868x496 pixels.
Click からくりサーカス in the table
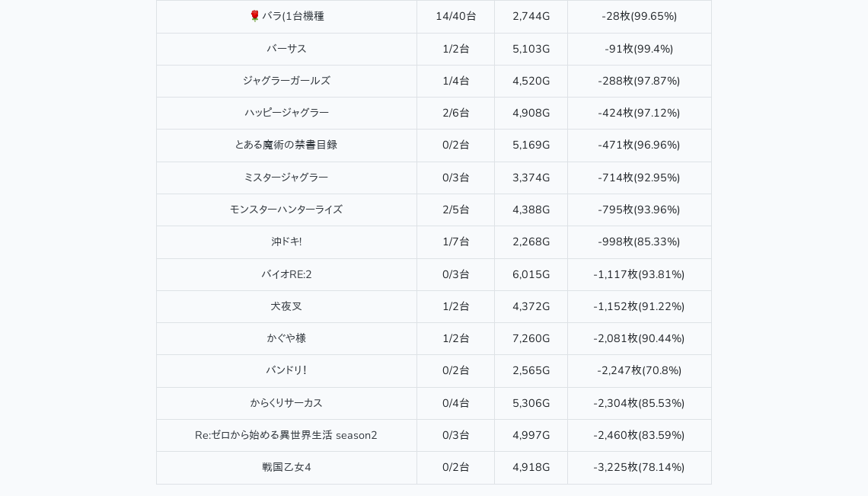click(286, 403)
